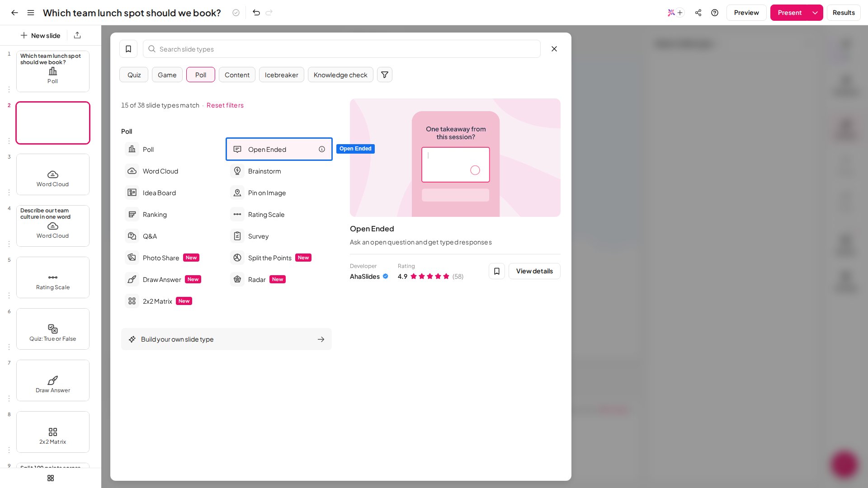
Task: Open the Results button
Action: 844,13
